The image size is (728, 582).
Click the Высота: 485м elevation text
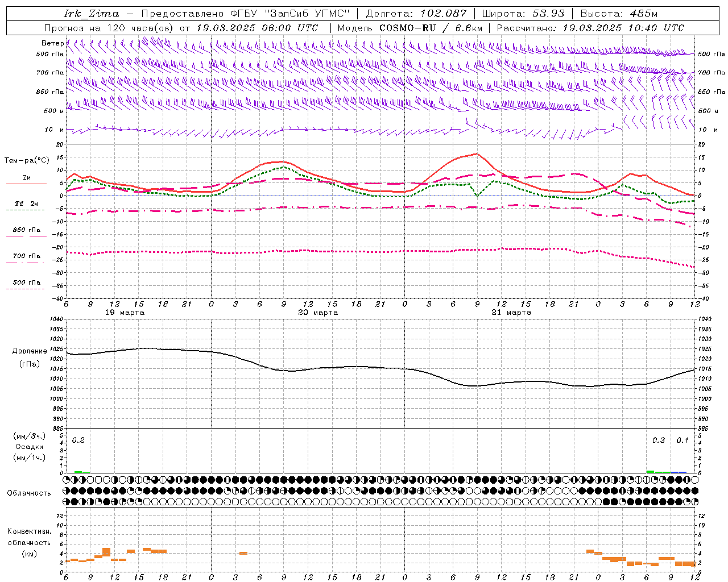(619, 14)
